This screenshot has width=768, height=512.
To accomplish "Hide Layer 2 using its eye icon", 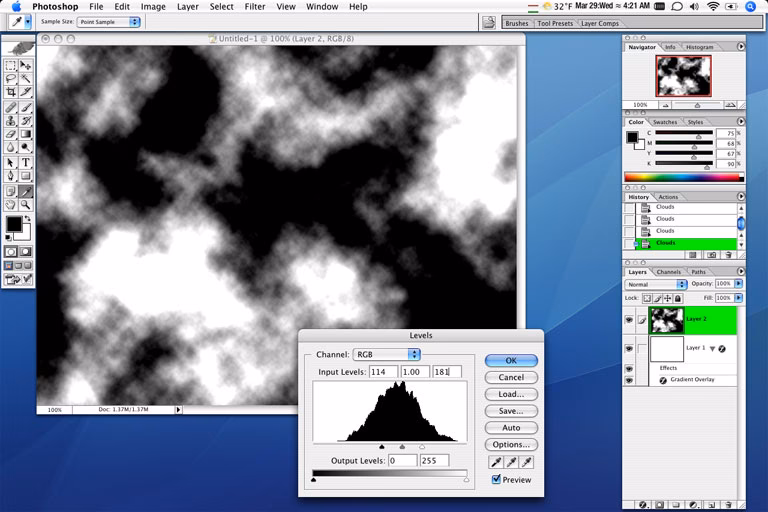I will (629, 320).
